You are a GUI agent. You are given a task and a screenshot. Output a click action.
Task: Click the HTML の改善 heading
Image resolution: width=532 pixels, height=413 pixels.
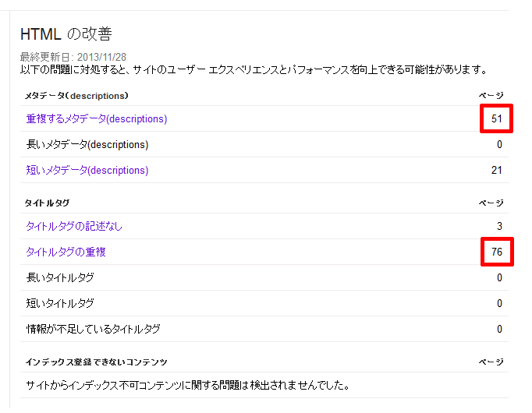point(66,34)
